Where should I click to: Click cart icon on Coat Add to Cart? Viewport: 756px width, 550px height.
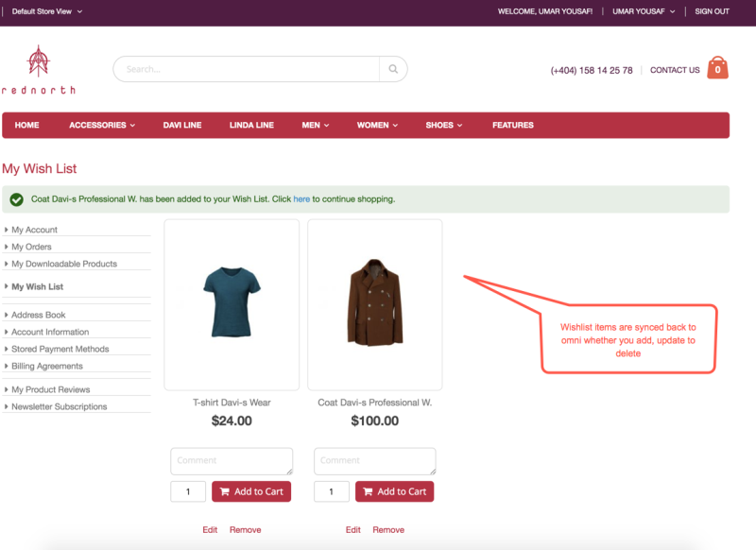point(368,491)
